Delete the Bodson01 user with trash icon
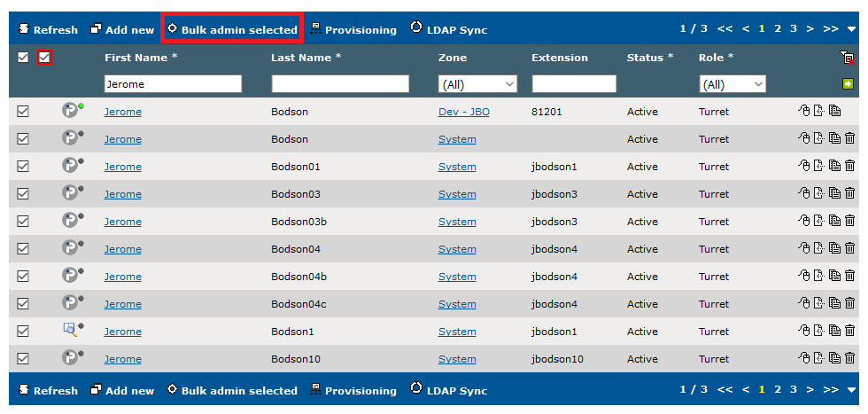 849,166
